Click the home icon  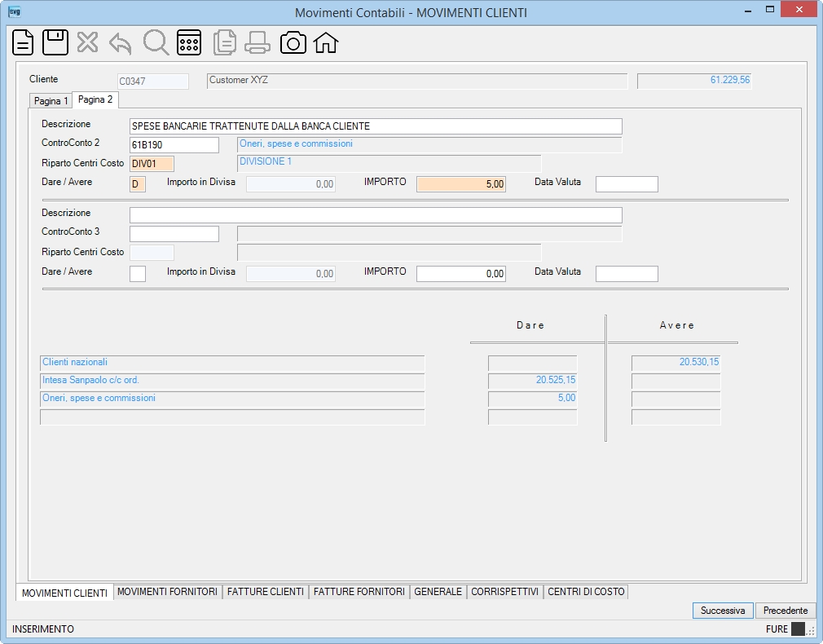point(326,42)
